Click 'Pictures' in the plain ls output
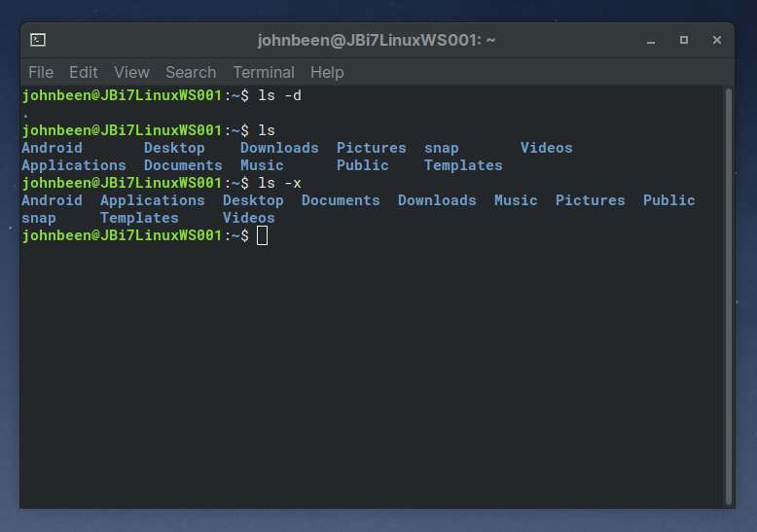757x532 pixels. coord(372,148)
